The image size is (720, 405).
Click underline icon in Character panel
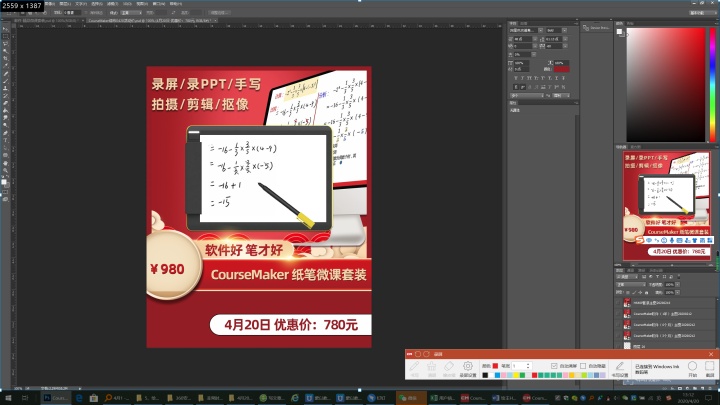click(557, 78)
